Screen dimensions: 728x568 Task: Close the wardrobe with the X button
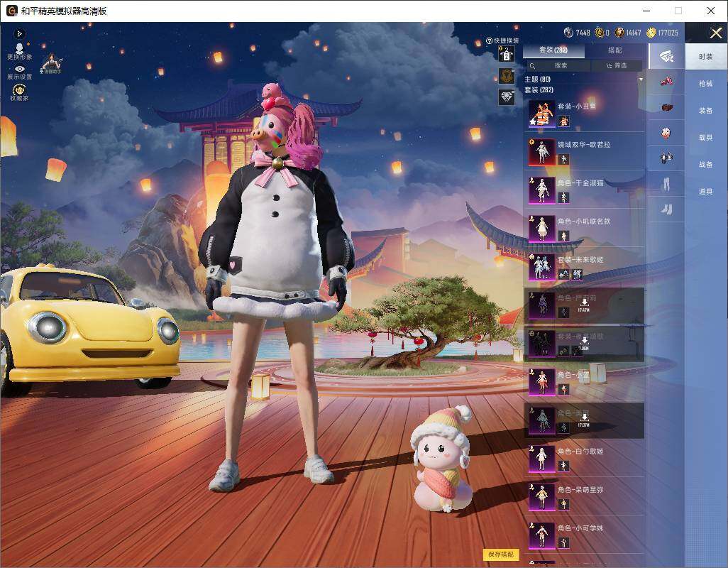(x=715, y=33)
